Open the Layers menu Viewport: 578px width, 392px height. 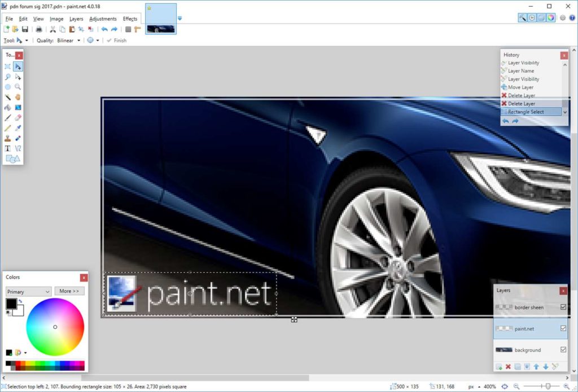[x=76, y=19]
